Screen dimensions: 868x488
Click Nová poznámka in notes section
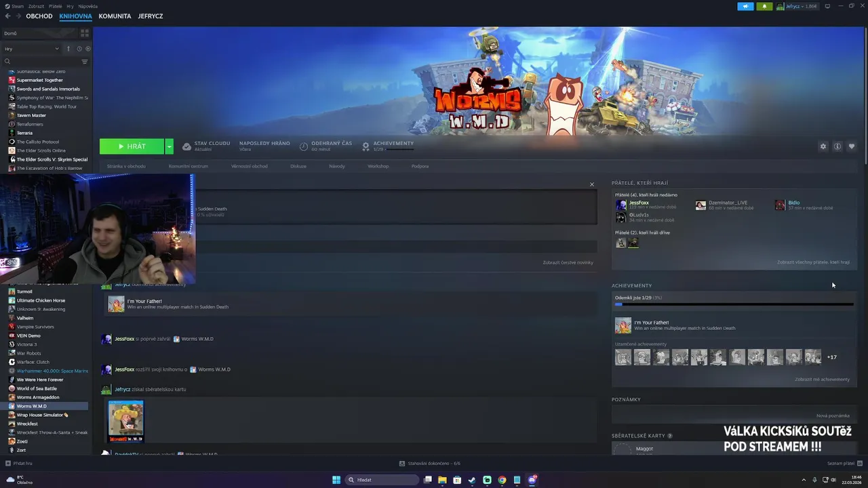(833, 415)
